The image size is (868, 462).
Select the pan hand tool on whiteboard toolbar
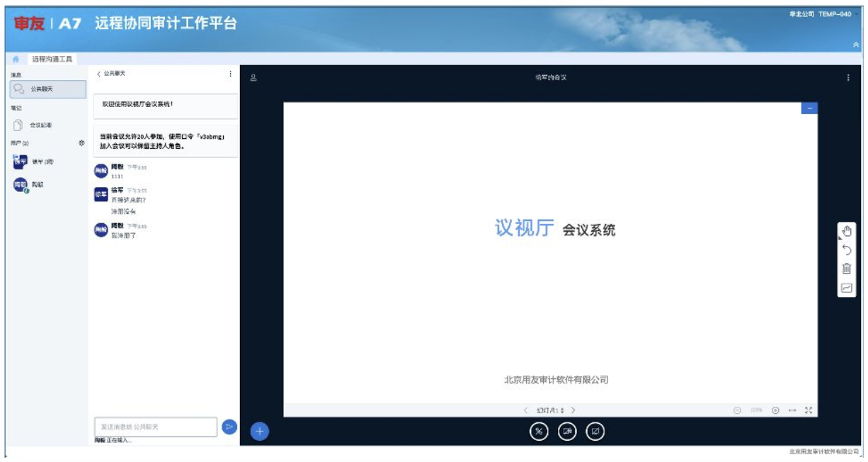click(x=847, y=231)
